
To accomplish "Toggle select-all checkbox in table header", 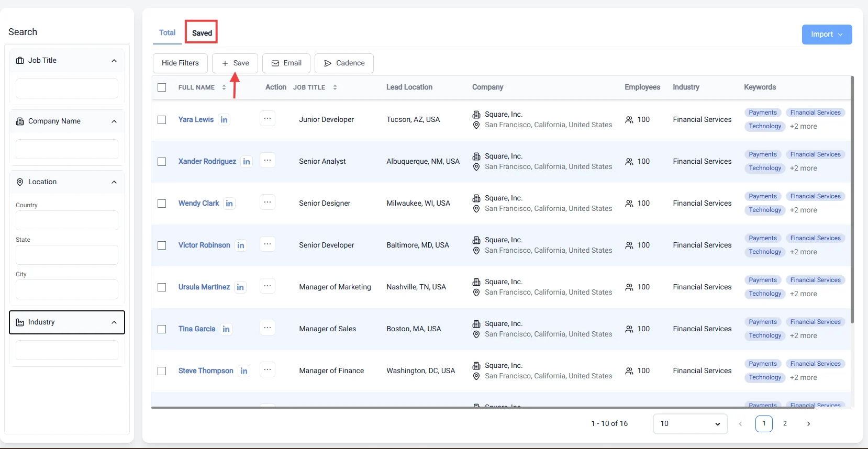I will click(x=162, y=87).
